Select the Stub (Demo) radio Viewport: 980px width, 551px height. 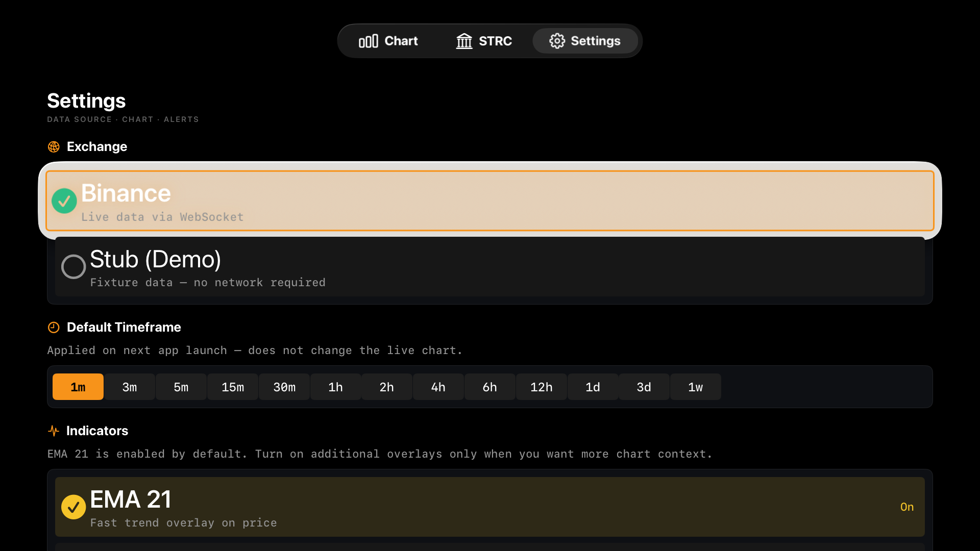coord(73,266)
